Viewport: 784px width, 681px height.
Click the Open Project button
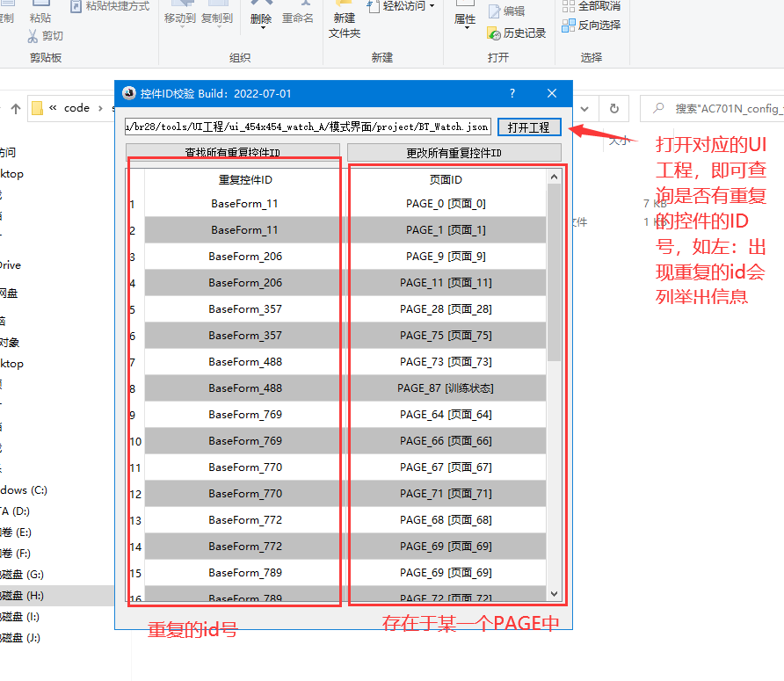tap(529, 127)
